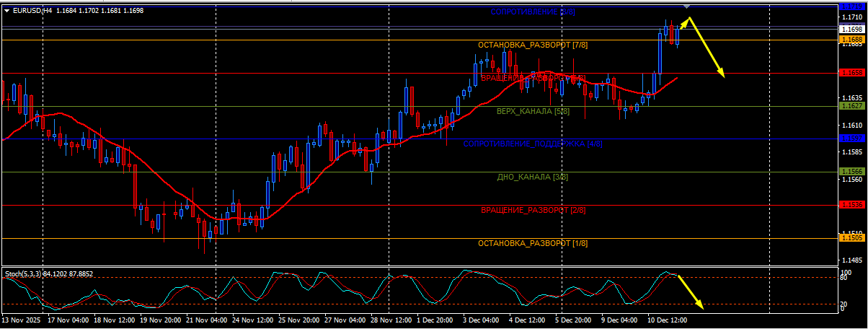
Task: Select the ВЕРХ_КАНАЛА [5/8] level label
Action: [x=533, y=111]
